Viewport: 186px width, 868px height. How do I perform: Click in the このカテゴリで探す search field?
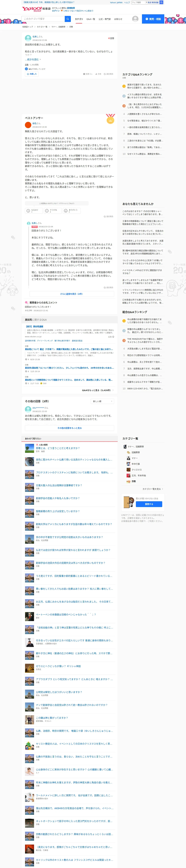43,19
